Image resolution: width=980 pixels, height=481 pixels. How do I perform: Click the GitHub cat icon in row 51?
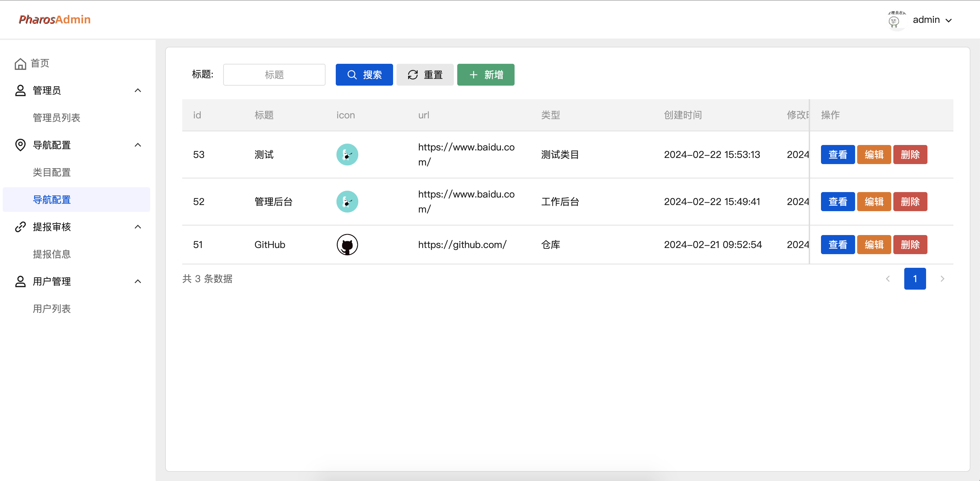347,245
